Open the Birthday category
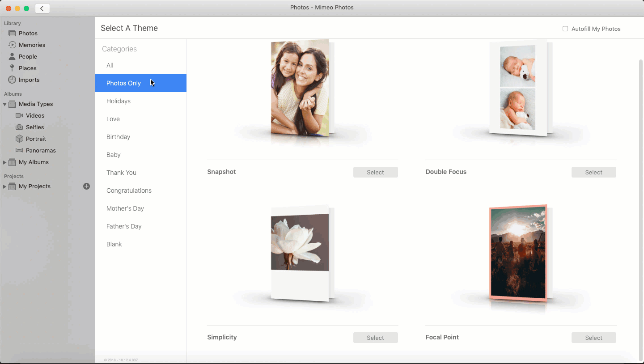Viewport: 644px width, 364px height. (141, 137)
